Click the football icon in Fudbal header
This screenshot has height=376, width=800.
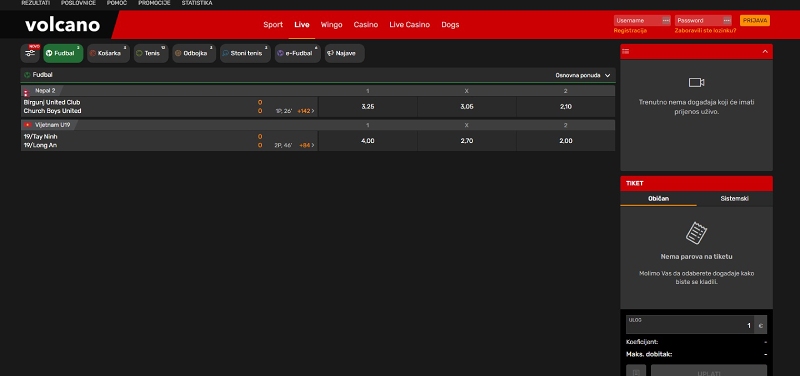[x=27, y=75]
